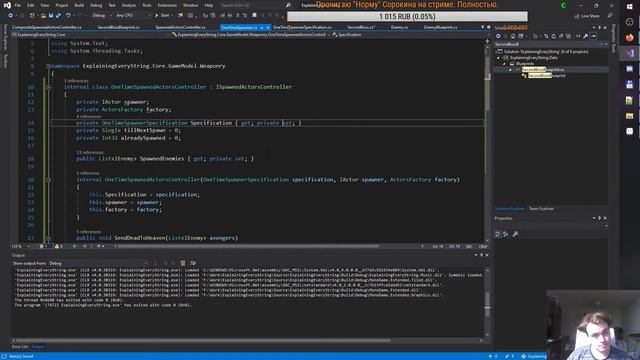Screen dimensions: 640x360
Task: Collapse the ExplainingEveryString.Data project node
Action: pyautogui.click(x=498, y=58)
